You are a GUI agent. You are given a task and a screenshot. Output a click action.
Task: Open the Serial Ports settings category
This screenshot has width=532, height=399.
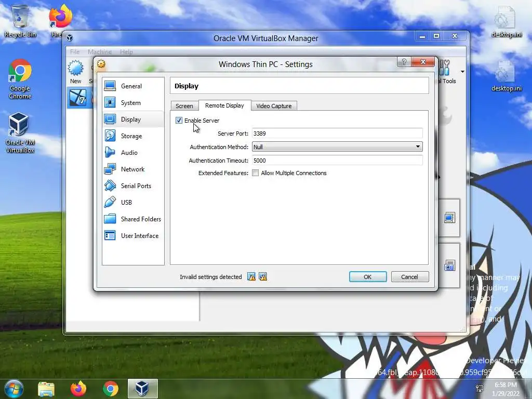coord(132,186)
